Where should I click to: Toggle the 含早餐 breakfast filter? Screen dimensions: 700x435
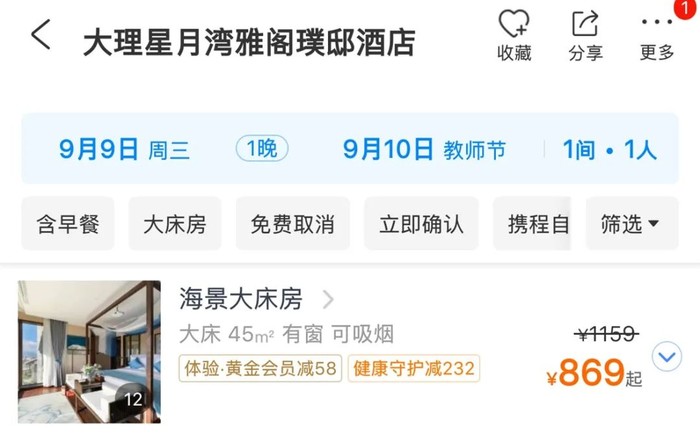pyautogui.click(x=68, y=223)
